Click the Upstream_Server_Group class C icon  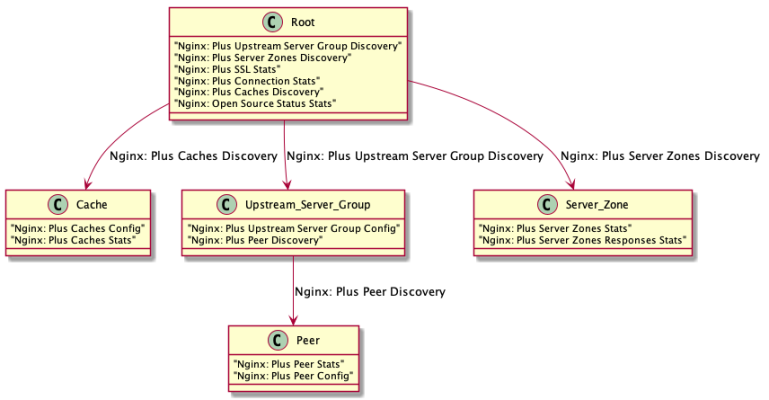[x=228, y=204]
